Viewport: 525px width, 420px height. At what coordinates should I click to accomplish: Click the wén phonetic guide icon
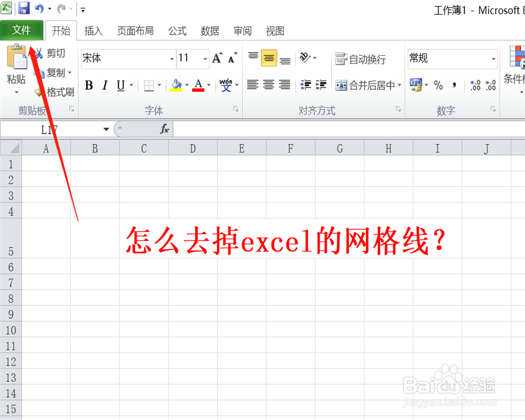click(x=226, y=85)
